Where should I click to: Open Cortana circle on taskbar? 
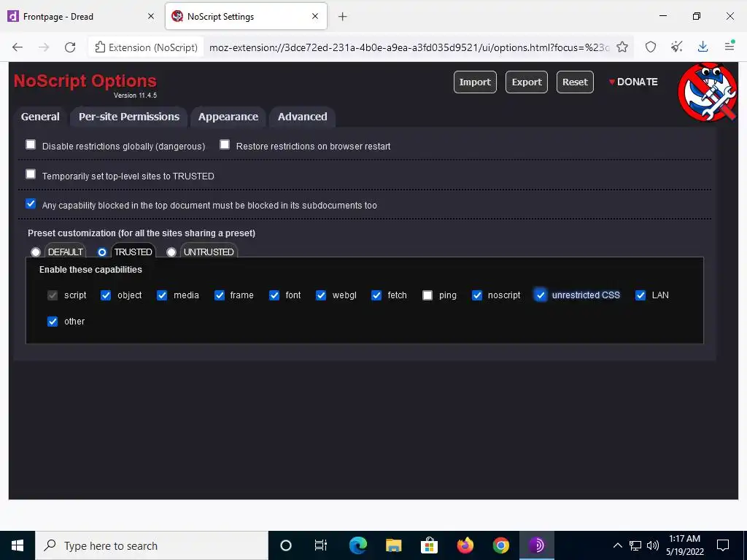(286, 545)
